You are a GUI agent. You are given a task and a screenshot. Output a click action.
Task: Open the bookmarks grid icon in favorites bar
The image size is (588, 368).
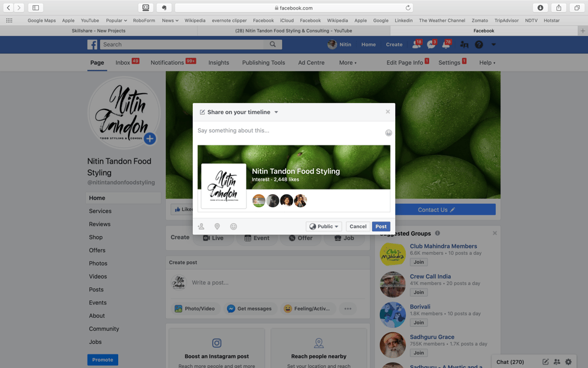tap(9, 20)
